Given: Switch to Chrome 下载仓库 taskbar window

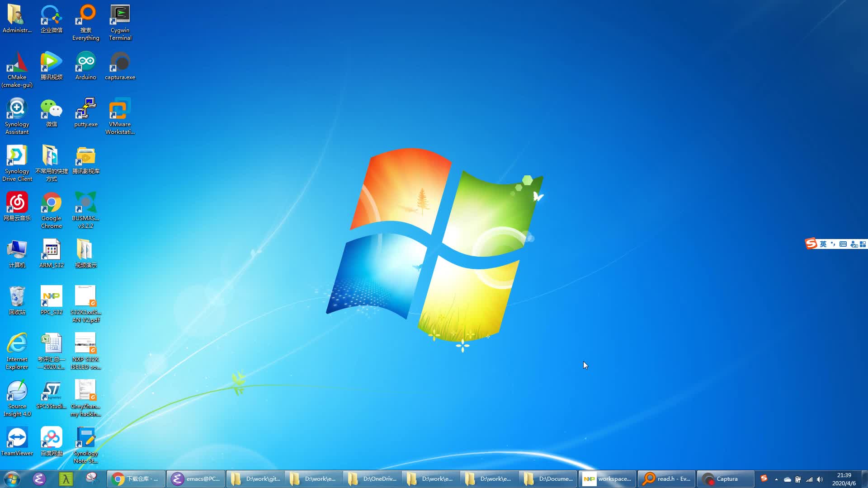Looking at the screenshot, I should coord(136,479).
